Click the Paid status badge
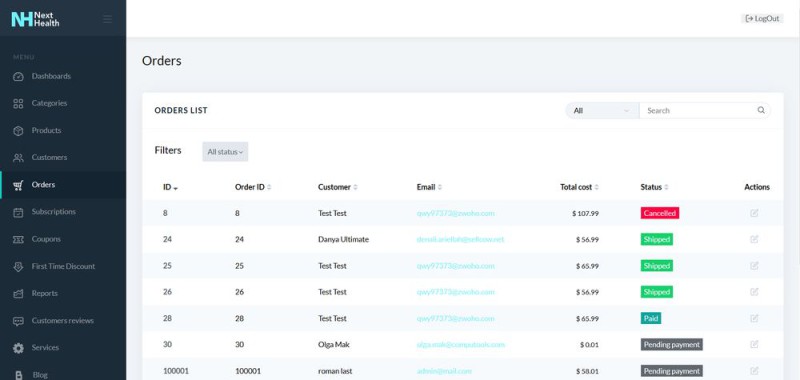The width and height of the screenshot is (800, 380). tap(651, 318)
